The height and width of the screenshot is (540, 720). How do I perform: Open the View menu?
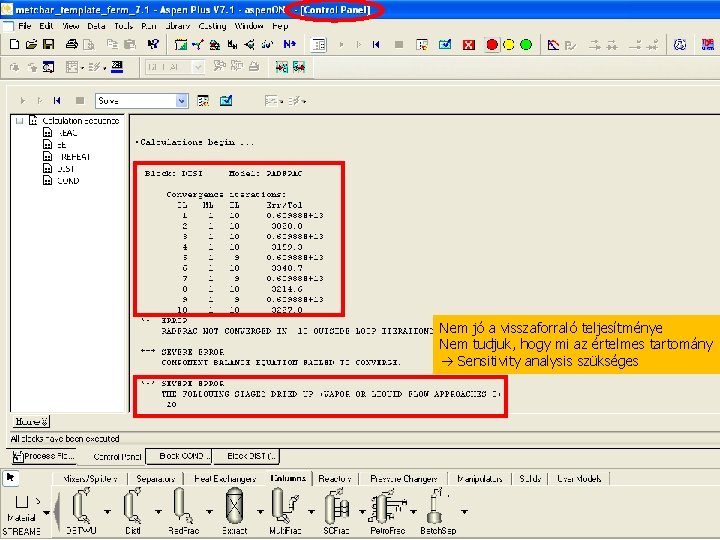click(x=71, y=26)
